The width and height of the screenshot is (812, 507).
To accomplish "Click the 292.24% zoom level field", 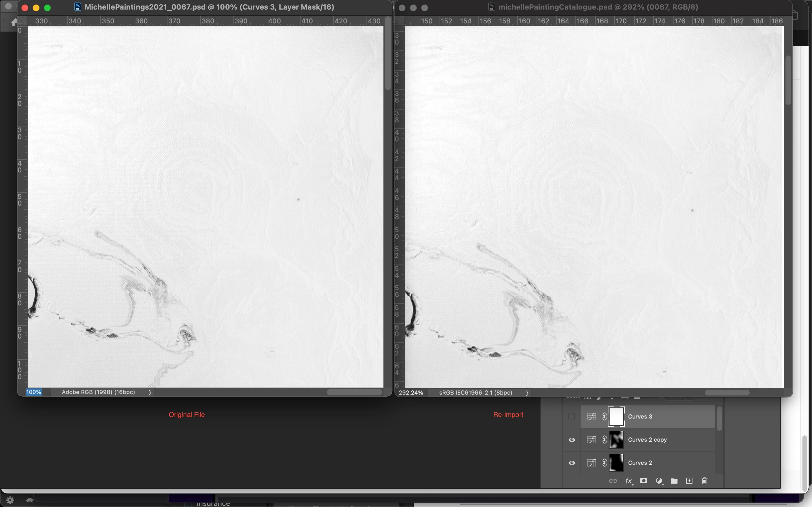I will [x=411, y=393].
